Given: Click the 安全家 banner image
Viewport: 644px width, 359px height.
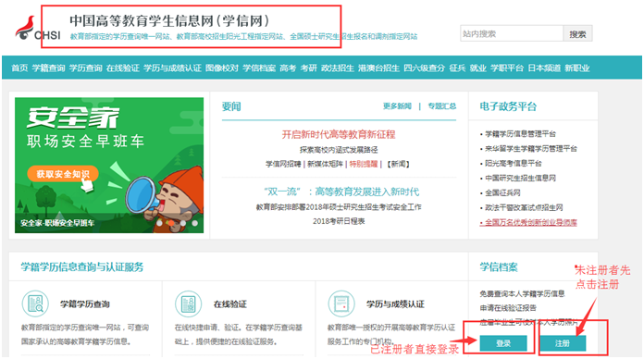Looking at the screenshot, I should 109,165.
